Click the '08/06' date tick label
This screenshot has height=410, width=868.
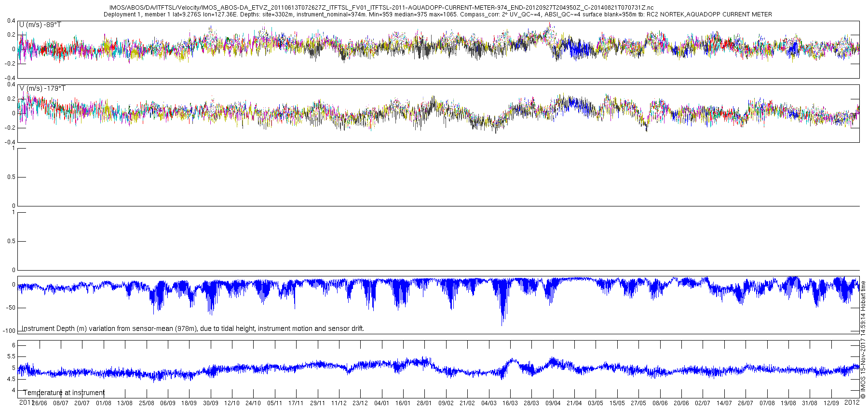[x=660, y=403]
